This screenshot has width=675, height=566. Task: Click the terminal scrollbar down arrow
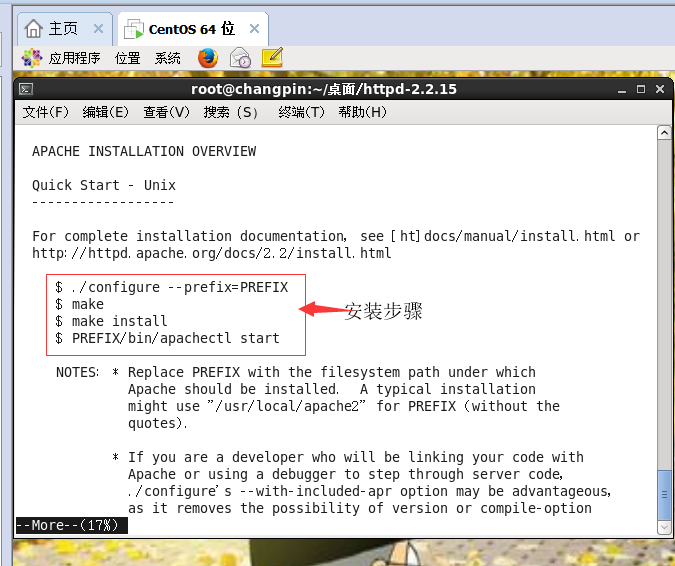[664, 527]
